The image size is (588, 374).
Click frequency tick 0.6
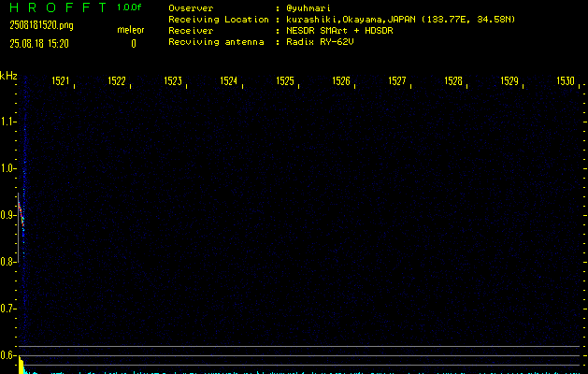point(7,355)
